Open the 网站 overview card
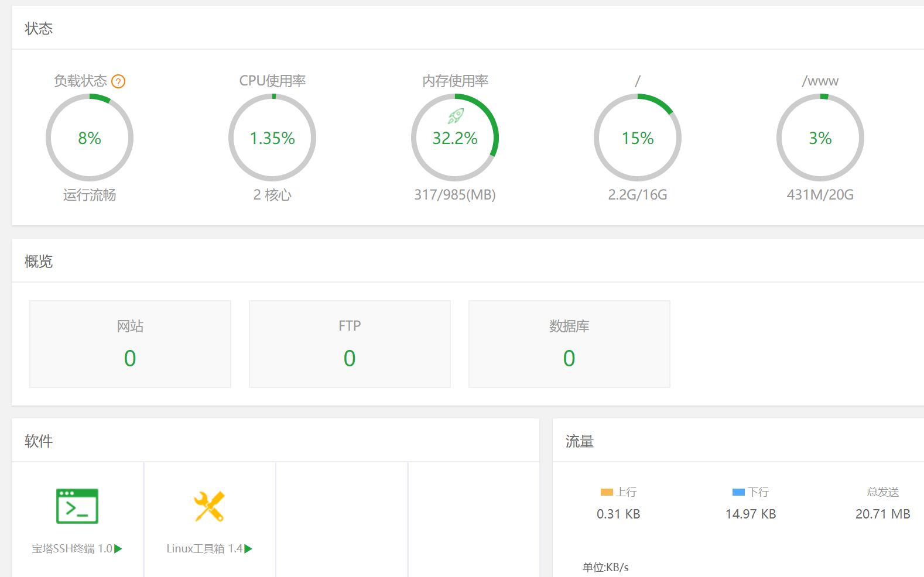The height and width of the screenshot is (577, 924). (x=130, y=344)
